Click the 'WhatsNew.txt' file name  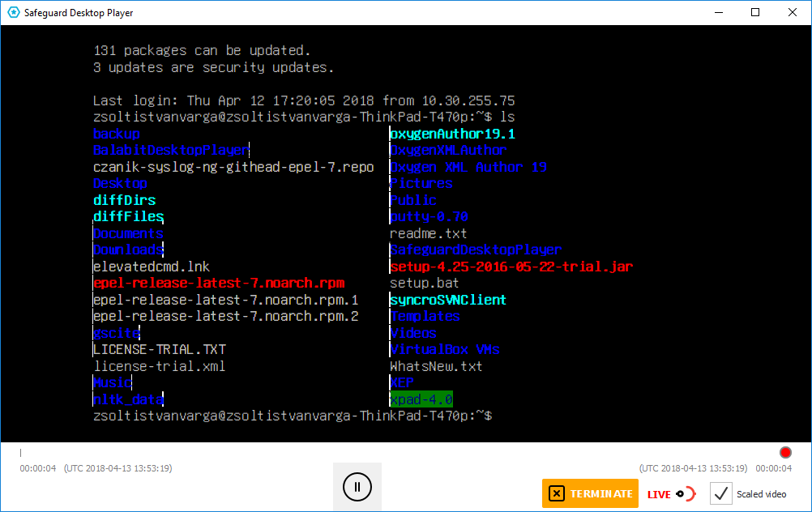[436, 366]
